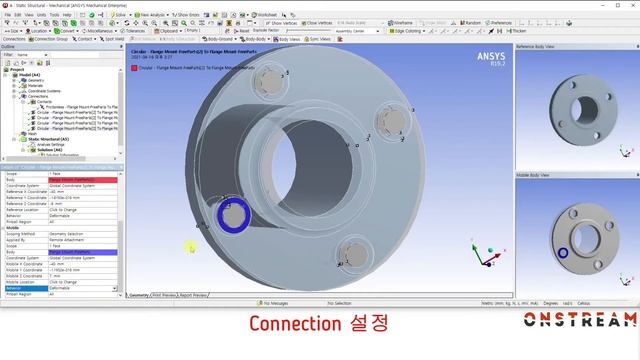The image size is (640, 360).
Task: Toggle Sync Views
Action: click(317, 39)
